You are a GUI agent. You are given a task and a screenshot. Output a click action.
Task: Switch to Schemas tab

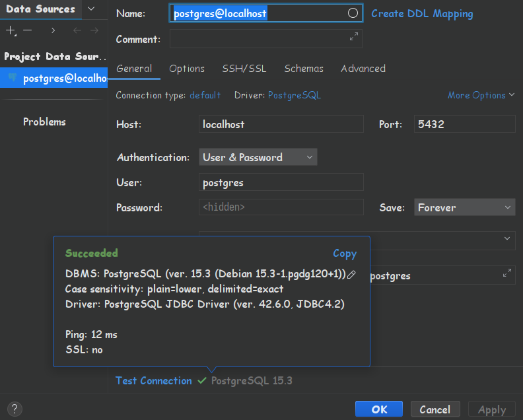304,69
